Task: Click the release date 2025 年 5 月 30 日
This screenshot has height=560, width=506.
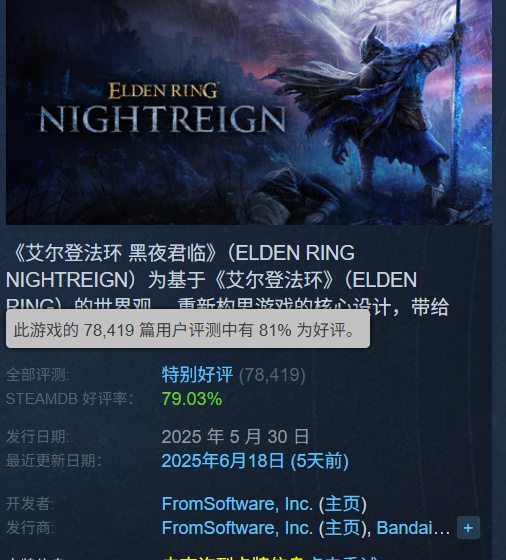Action: pos(235,437)
